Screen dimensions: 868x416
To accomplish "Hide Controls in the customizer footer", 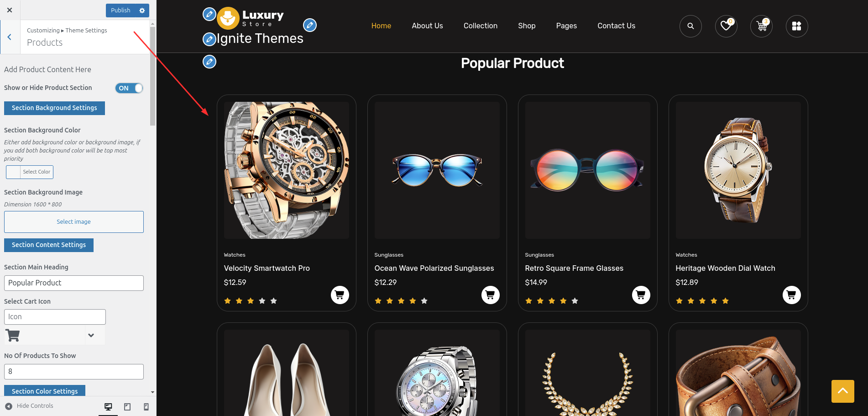I will [29, 406].
